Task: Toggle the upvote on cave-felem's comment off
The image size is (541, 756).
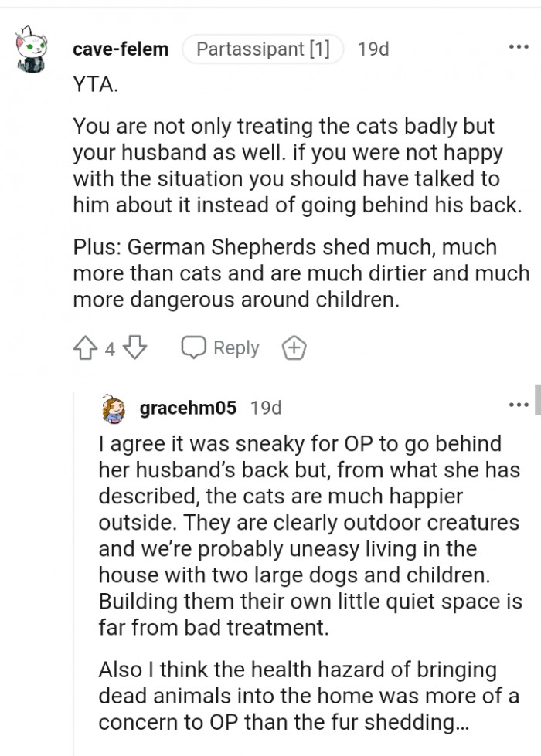Action: pyautogui.click(x=85, y=347)
